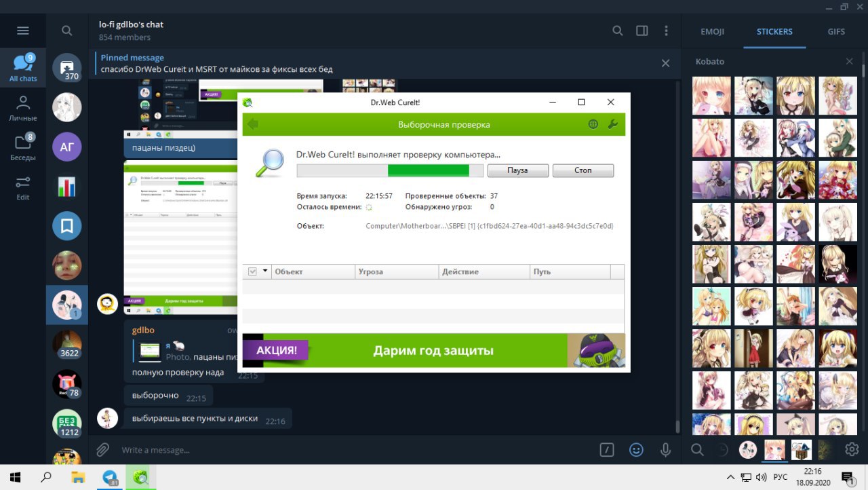868x490 pixels.
Task: Click lo-fi gdlbo's chat title header
Action: tap(131, 24)
